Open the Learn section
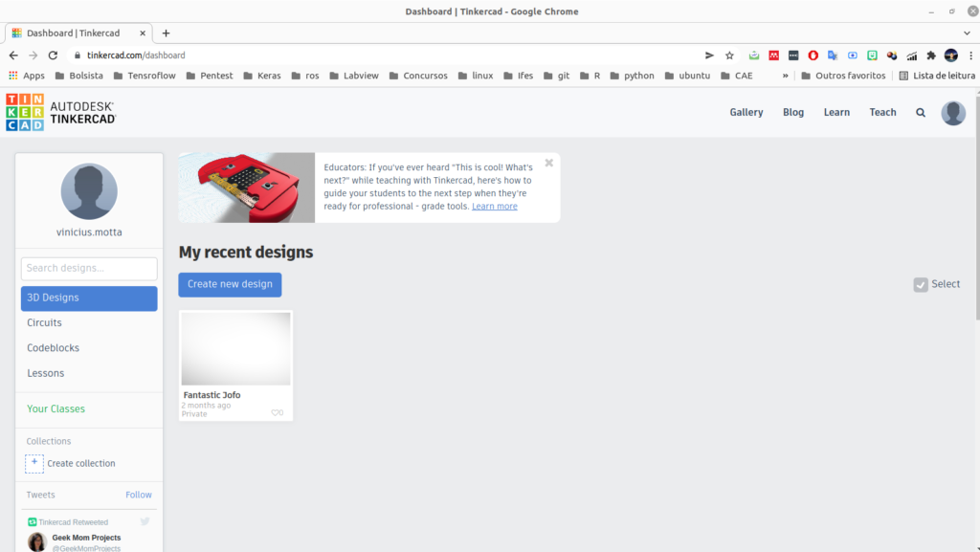The image size is (980, 552). click(836, 112)
